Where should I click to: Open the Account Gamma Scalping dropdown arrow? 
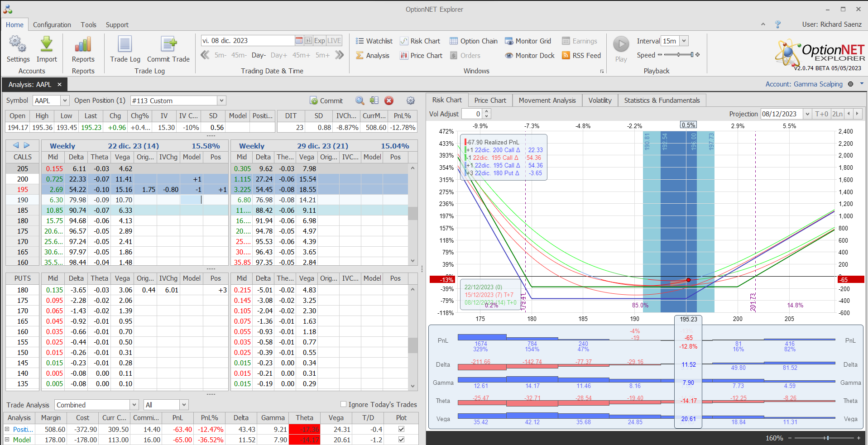pyautogui.click(x=862, y=84)
